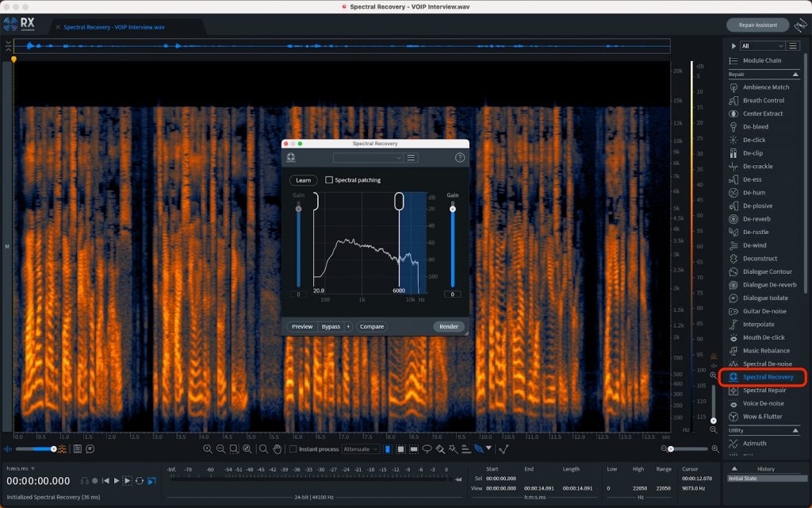Collapse the Repair module category
Image resolution: width=812 pixels, height=508 pixels.
[x=795, y=75]
